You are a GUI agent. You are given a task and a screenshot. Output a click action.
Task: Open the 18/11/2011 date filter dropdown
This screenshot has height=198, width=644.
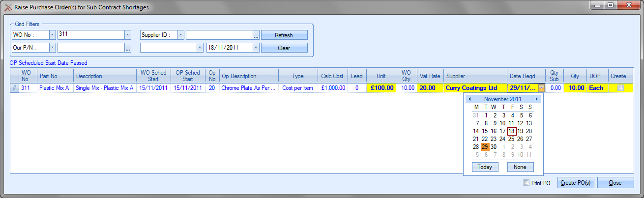[x=256, y=48]
